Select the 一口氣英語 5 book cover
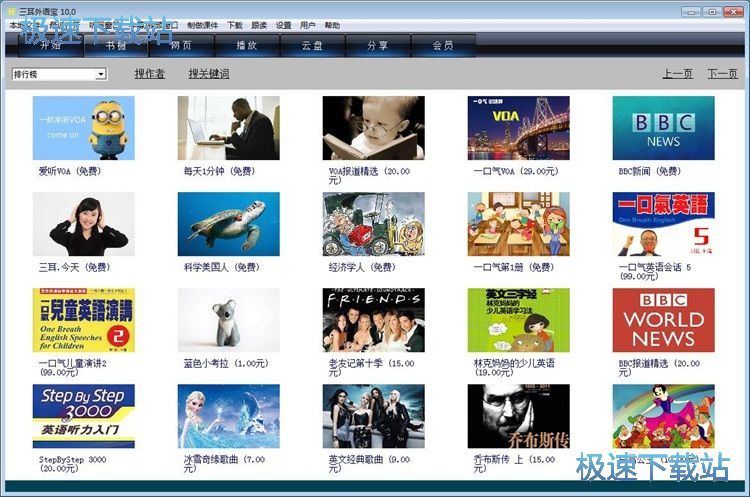Screen dimensions: 750x497 pyautogui.click(x=663, y=224)
